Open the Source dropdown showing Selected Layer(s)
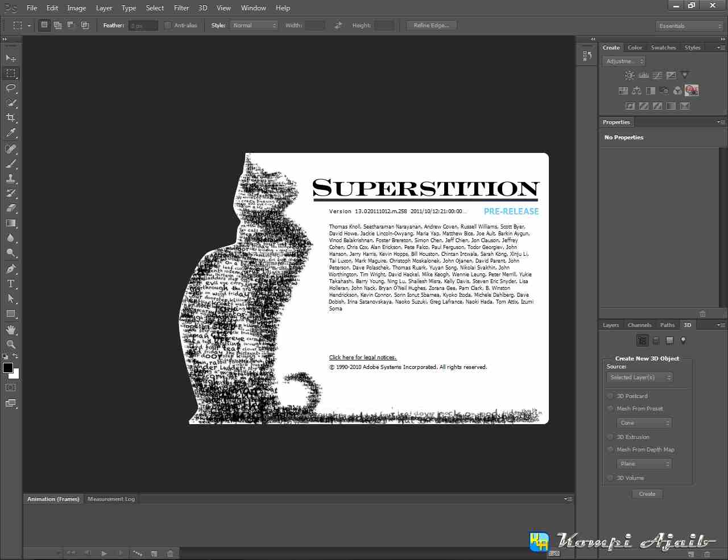728x560 pixels. coord(640,378)
